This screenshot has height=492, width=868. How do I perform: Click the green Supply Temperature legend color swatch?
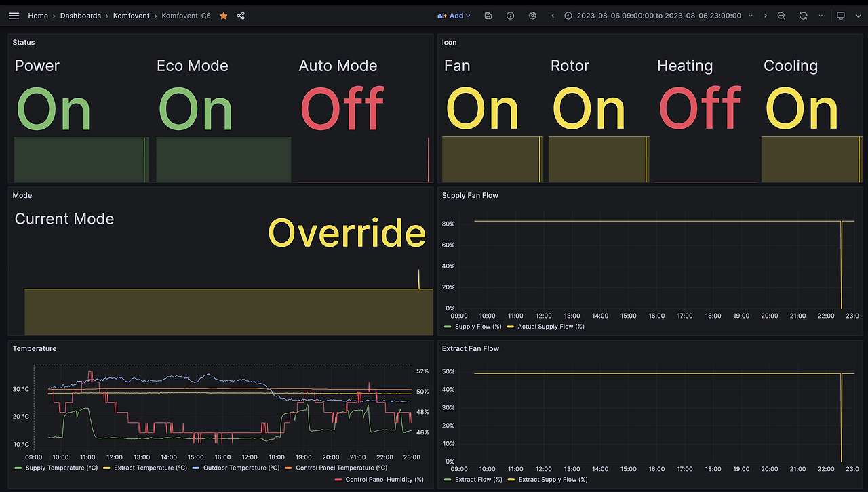point(18,468)
